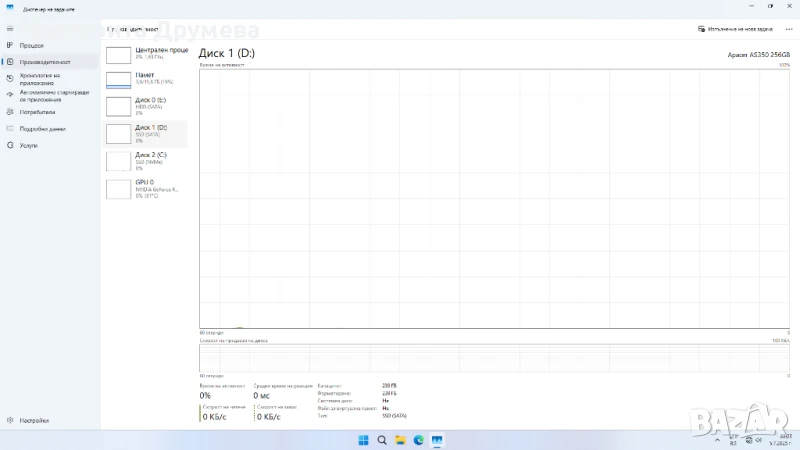Open Windows Start button on taskbar
The width and height of the screenshot is (800, 450).
pos(362,440)
